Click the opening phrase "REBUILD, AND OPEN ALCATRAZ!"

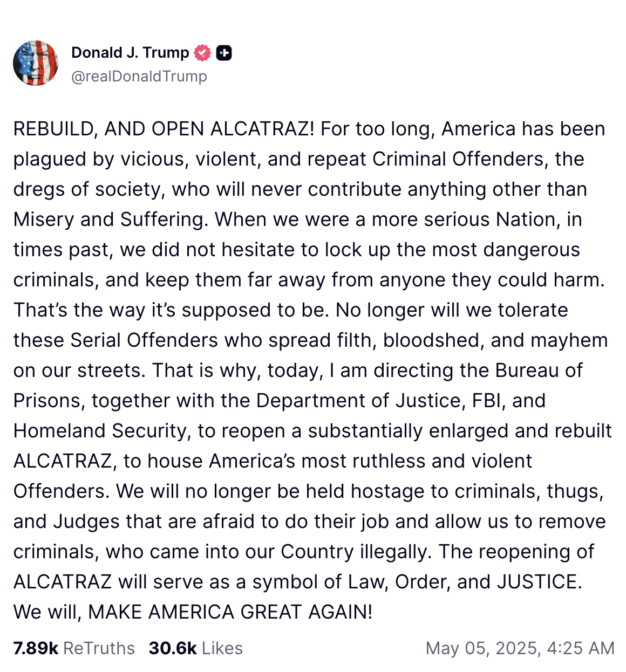point(164,129)
